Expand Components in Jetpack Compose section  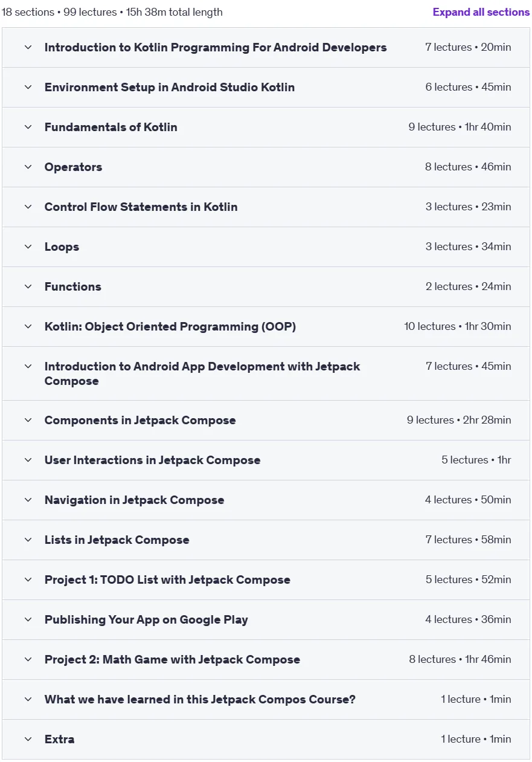(266, 420)
